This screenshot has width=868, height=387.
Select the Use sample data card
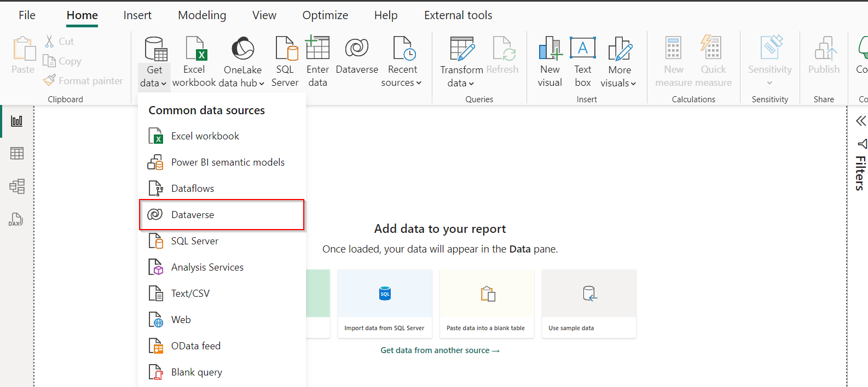click(589, 303)
